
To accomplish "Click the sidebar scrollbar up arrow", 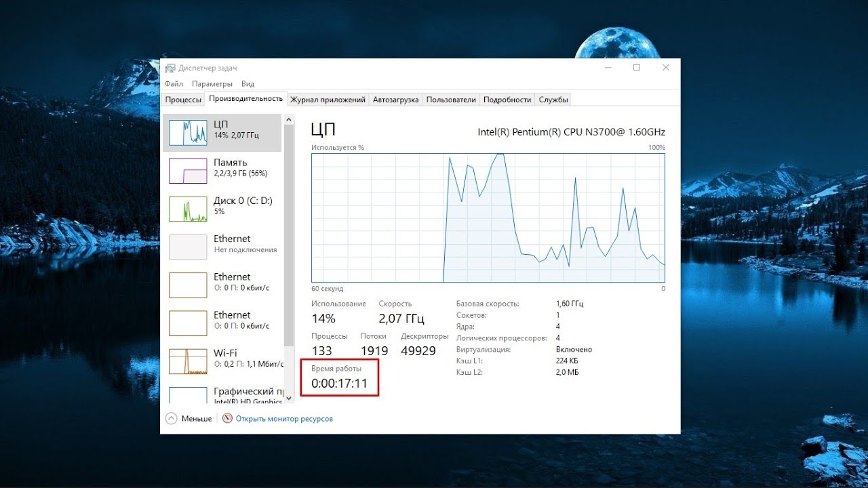I will click(289, 120).
